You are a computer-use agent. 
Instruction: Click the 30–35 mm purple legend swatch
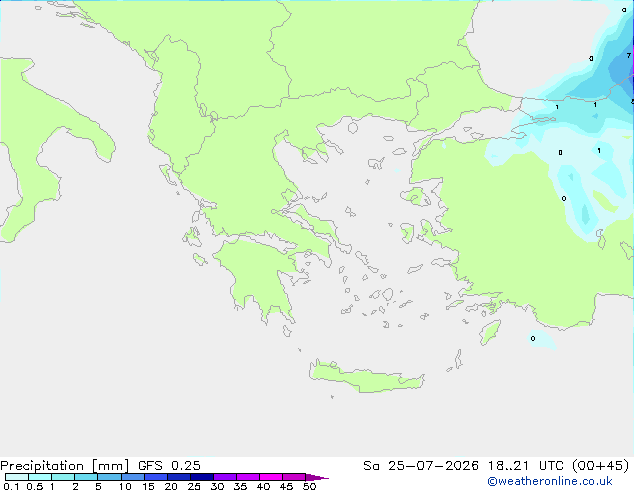click(224, 477)
